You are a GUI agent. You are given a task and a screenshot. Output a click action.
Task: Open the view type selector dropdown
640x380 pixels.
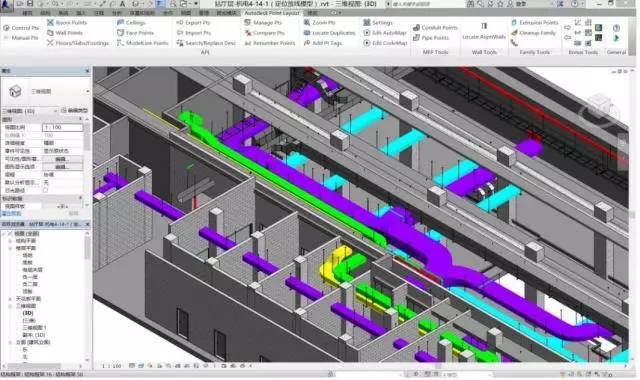tap(46, 91)
